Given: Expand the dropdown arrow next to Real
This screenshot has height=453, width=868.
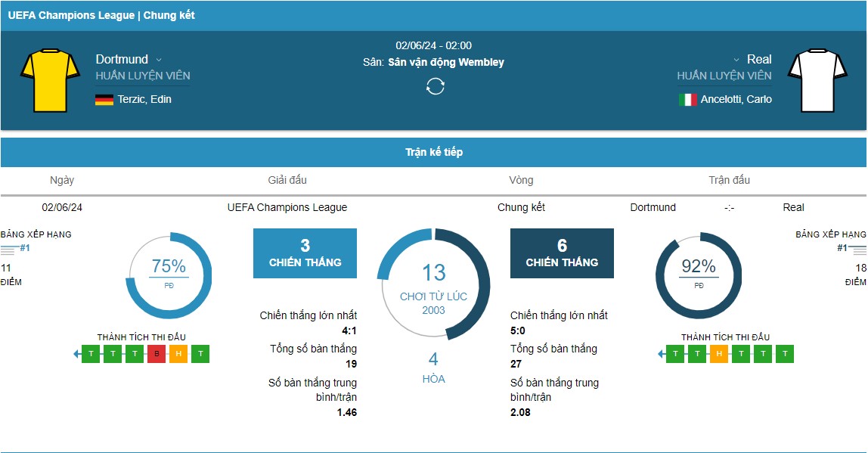Looking at the screenshot, I should pyautogui.click(x=736, y=60).
